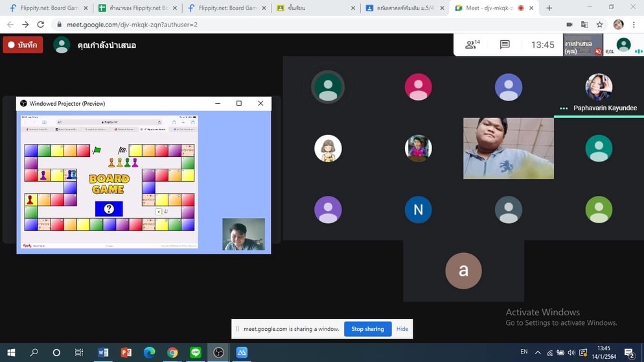This screenshot has width=644, height=362.
Task: Click the blue question mark tile on board
Action: point(109,208)
